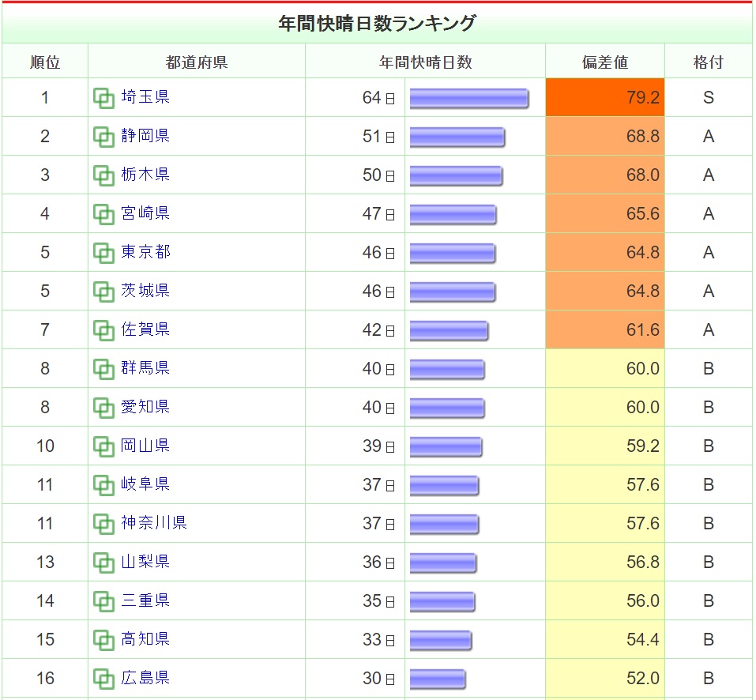Screen dimensions: 756x700
Task: Open the 神奈川県 prefecture link
Action: point(154,522)
